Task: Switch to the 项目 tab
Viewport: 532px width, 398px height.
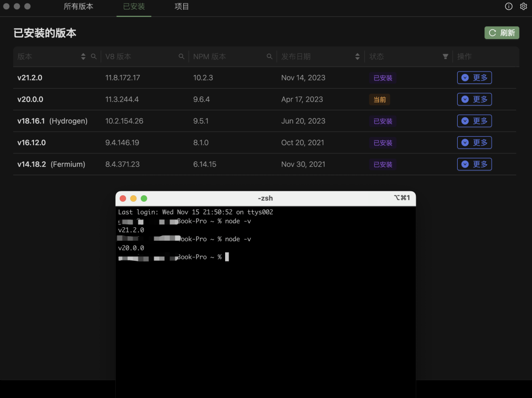Action: pyautogui.click(x=182, y=7)
